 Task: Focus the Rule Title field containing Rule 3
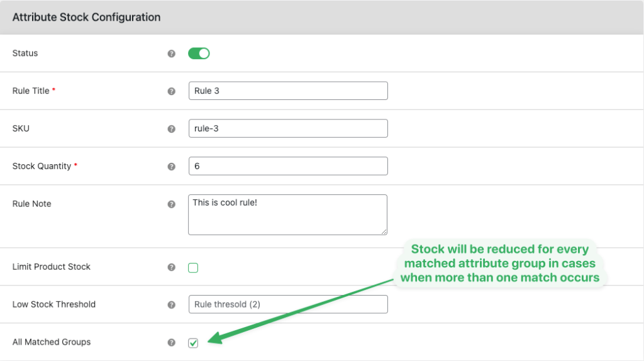click(288, 91)
